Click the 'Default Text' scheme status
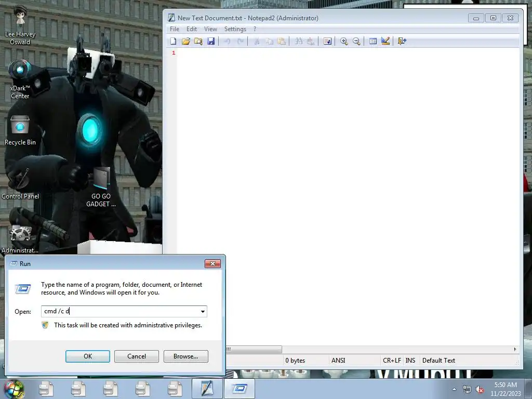The width and height of the screenshot is (532, 399). [438, 361]
